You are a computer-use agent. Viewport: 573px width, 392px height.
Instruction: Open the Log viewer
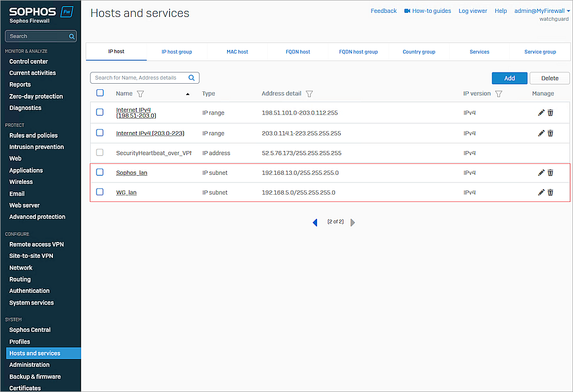pos(472,10)
